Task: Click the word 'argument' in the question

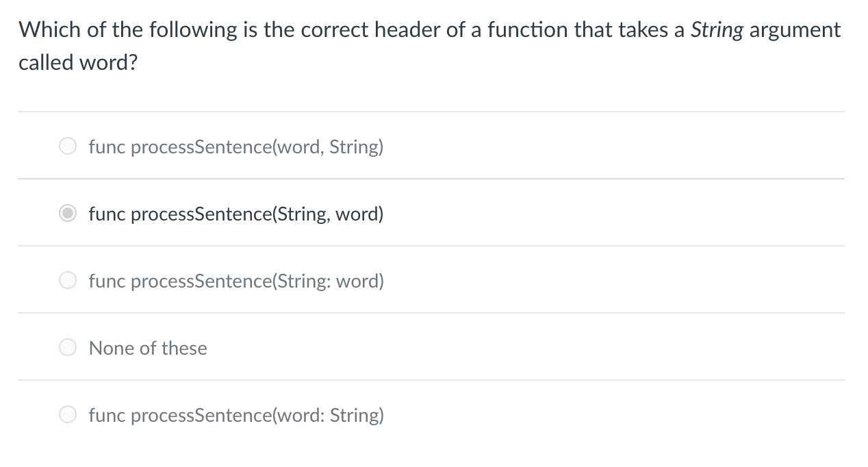Action: [795, 31]
